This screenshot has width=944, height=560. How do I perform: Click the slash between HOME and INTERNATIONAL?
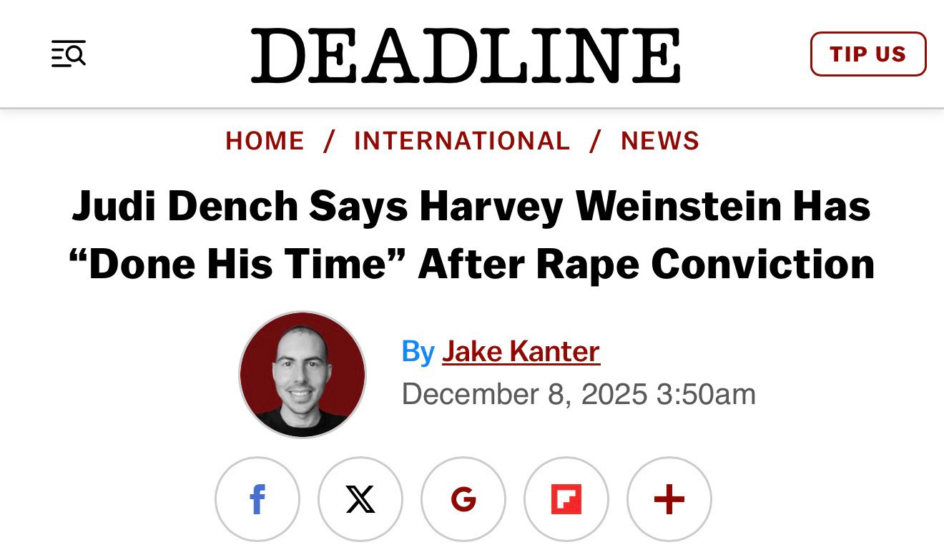click(329, 141)
